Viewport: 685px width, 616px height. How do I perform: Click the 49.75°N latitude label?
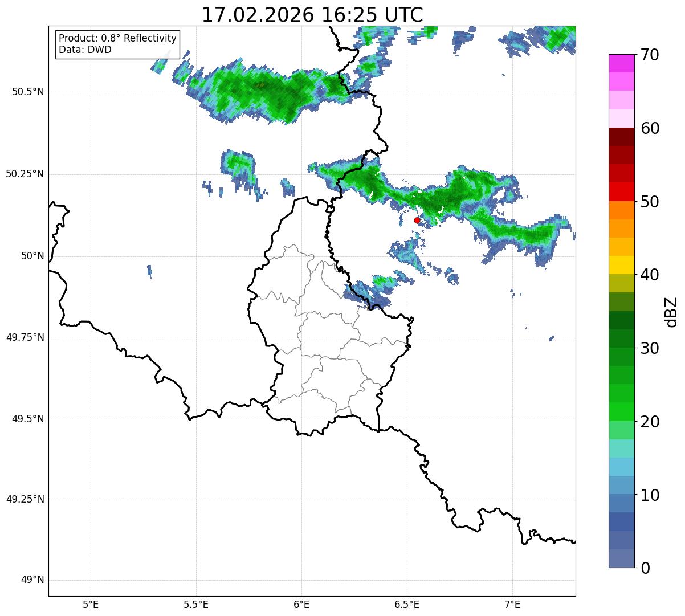point(25,337)
